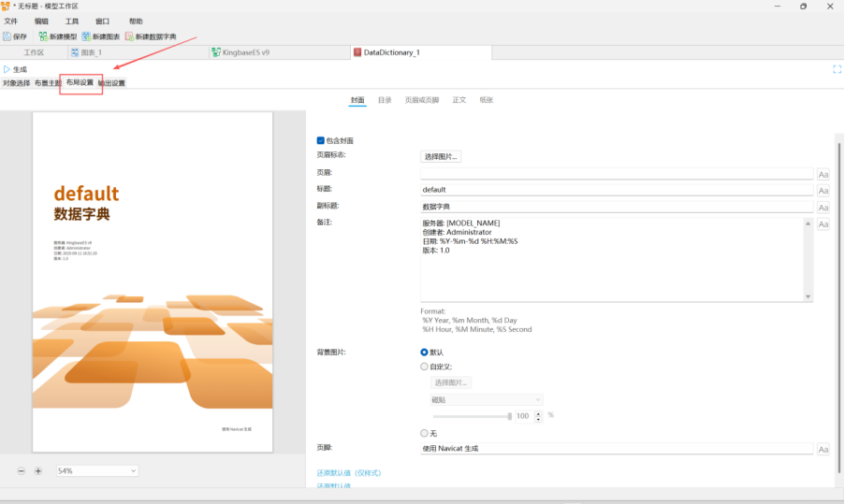
Task: Select 无 background image radio button
Action: tap(425, 433)
